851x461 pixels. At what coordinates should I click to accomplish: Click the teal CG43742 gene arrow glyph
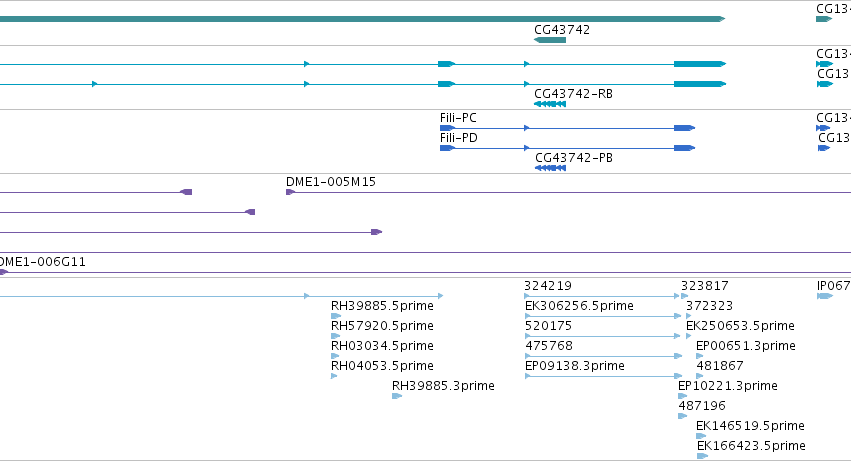pos(550,40)
